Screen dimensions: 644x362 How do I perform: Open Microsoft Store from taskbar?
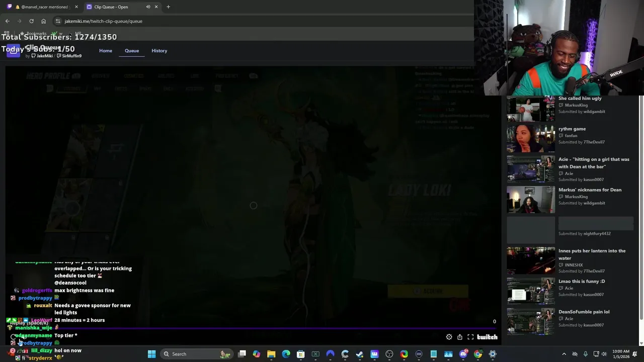[301, 354]
